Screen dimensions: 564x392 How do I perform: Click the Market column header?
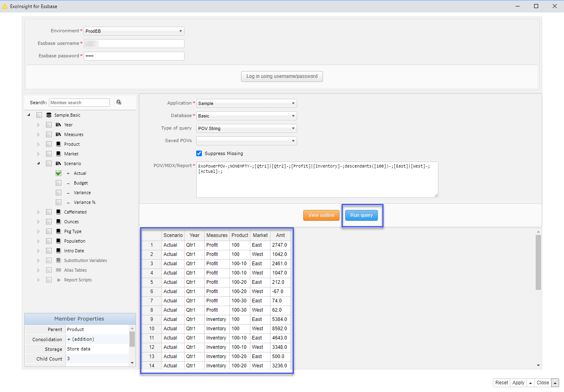260,235
